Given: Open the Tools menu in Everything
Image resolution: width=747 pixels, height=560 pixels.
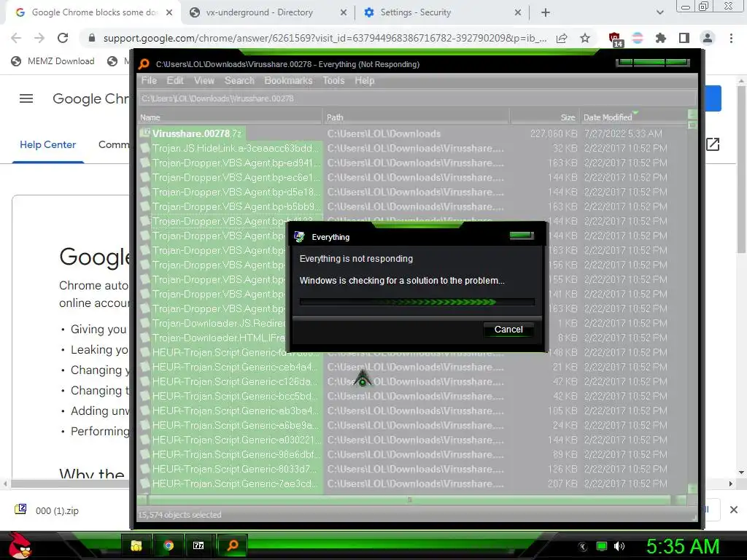Looking at the screenshot, I should tap(333, 80).
